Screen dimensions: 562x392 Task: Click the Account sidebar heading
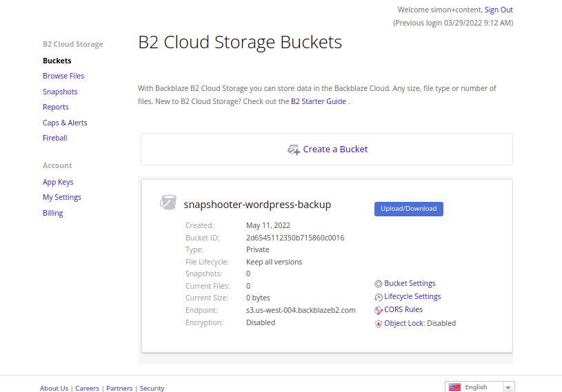57,165
